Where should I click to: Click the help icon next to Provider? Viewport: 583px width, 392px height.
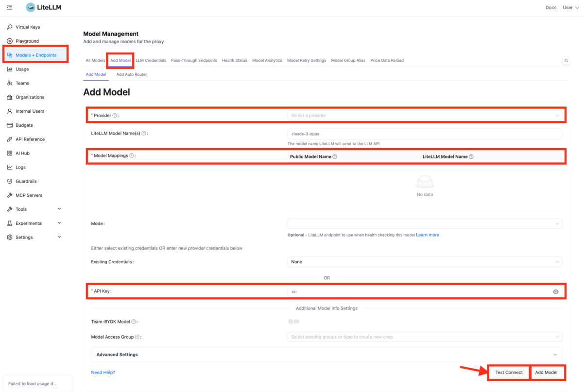tap(115, 116)
